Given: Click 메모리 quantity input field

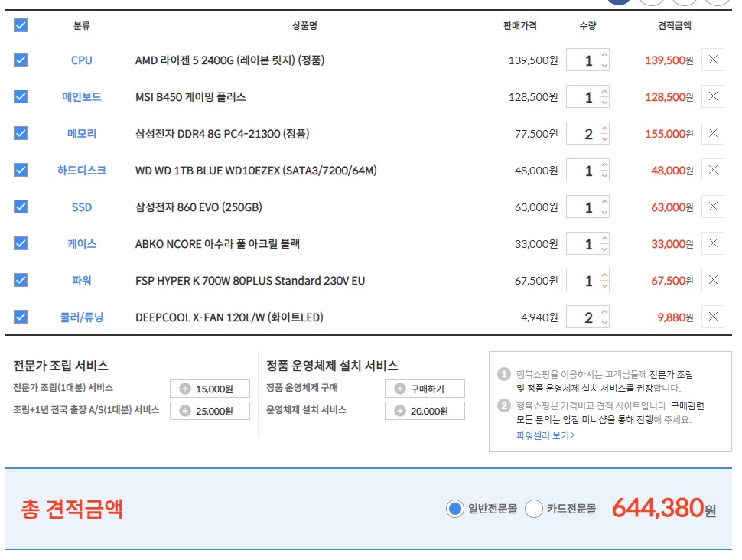Looking at the screenshot, I should tap(583, 133).
